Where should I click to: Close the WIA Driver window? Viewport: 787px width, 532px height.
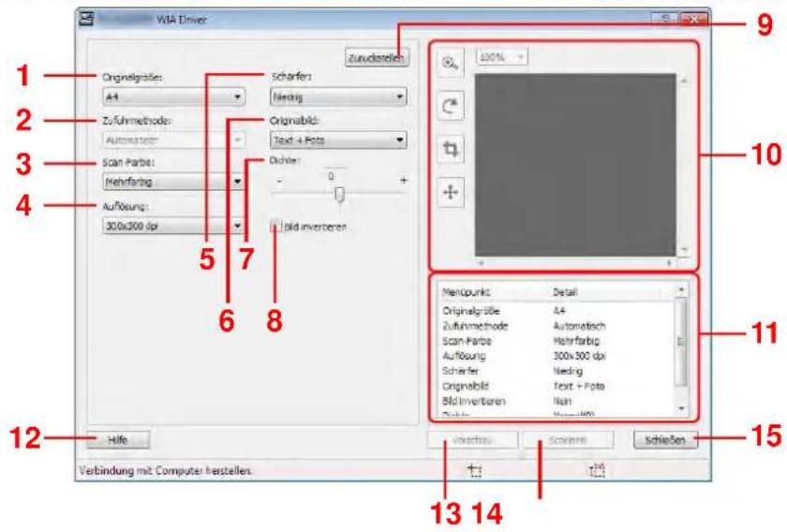coord(693,19)
